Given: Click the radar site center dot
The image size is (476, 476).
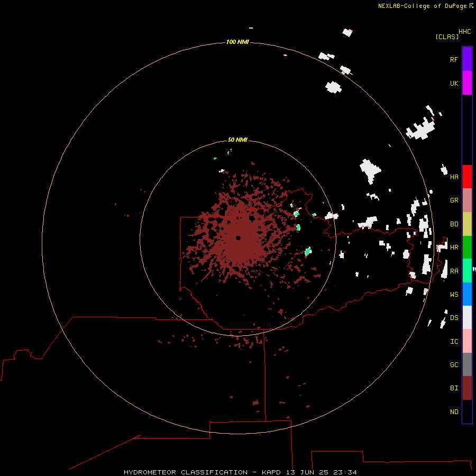Looking at the screenshot, I should (238, 238).
